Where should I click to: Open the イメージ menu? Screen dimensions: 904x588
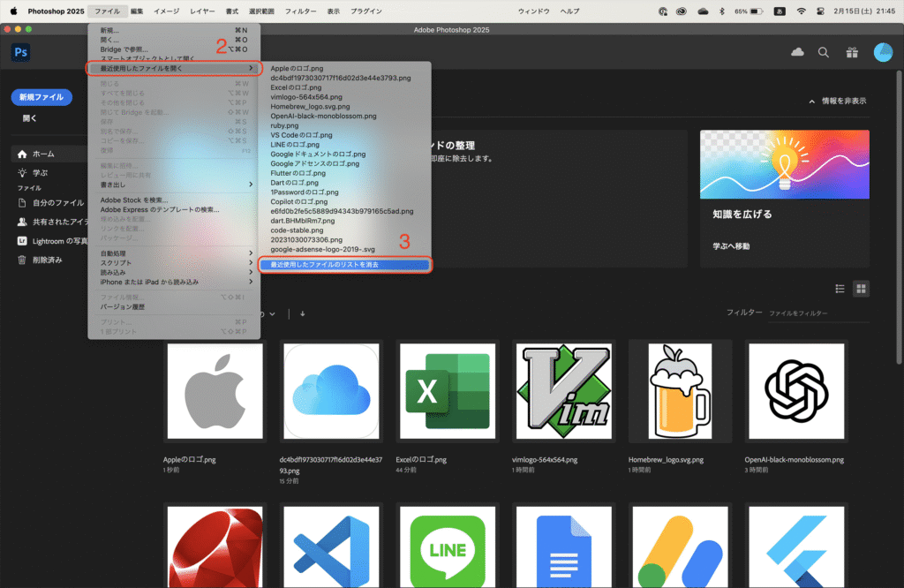coord(167,11)
